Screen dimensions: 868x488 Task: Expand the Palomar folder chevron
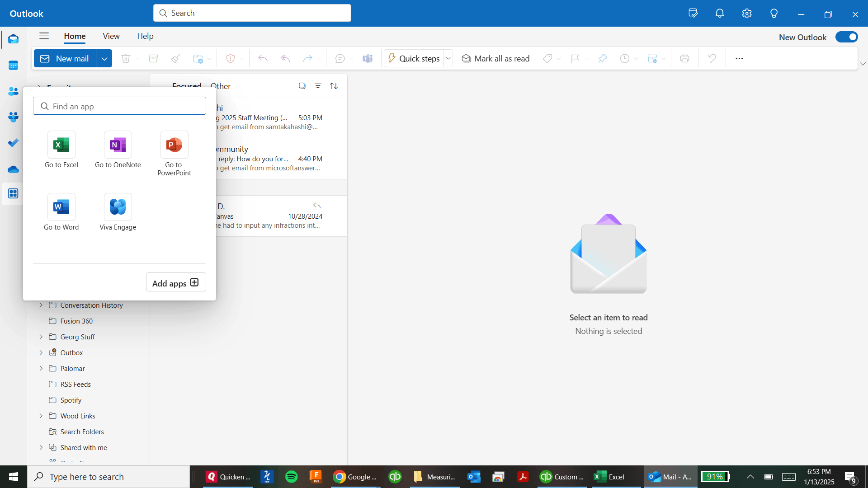[x=41, y=369]
